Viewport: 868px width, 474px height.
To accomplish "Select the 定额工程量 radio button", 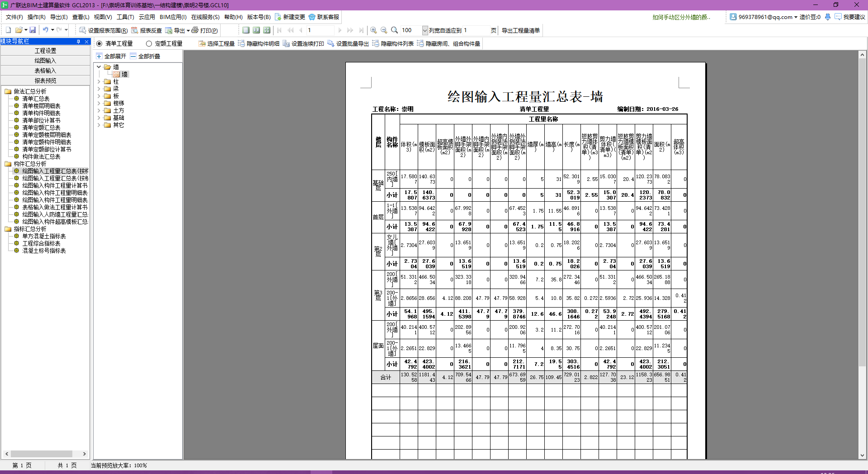I will click(149, 43).
